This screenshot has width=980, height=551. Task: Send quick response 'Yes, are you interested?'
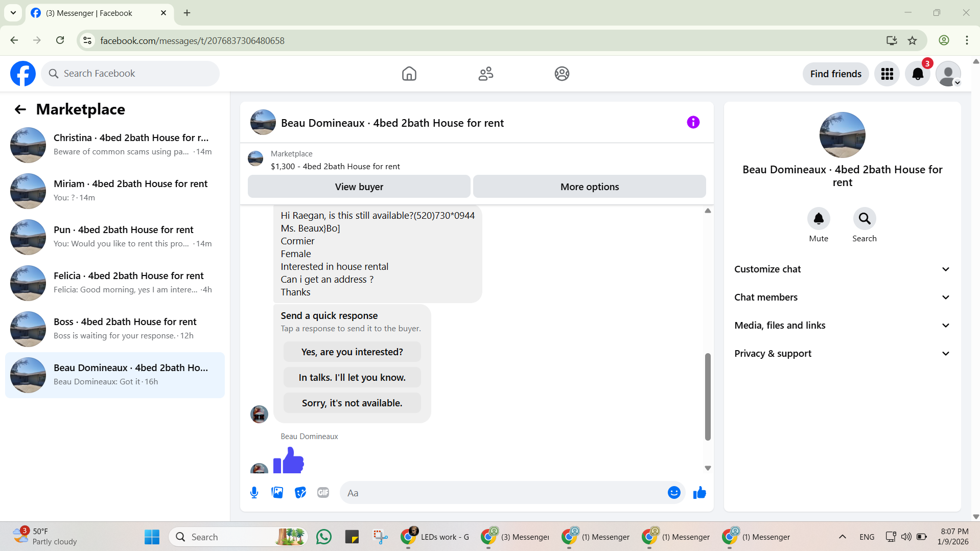click(x=352, y=352)
